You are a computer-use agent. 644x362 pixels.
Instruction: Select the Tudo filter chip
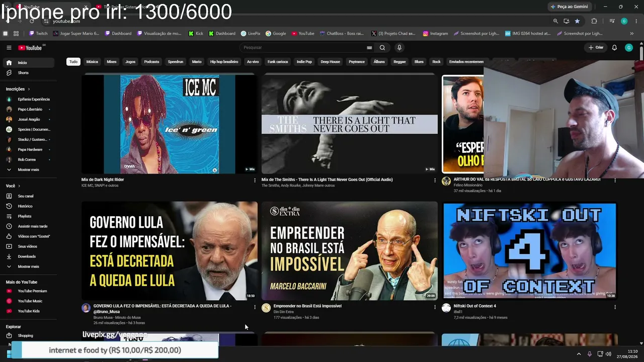point(73,62)
